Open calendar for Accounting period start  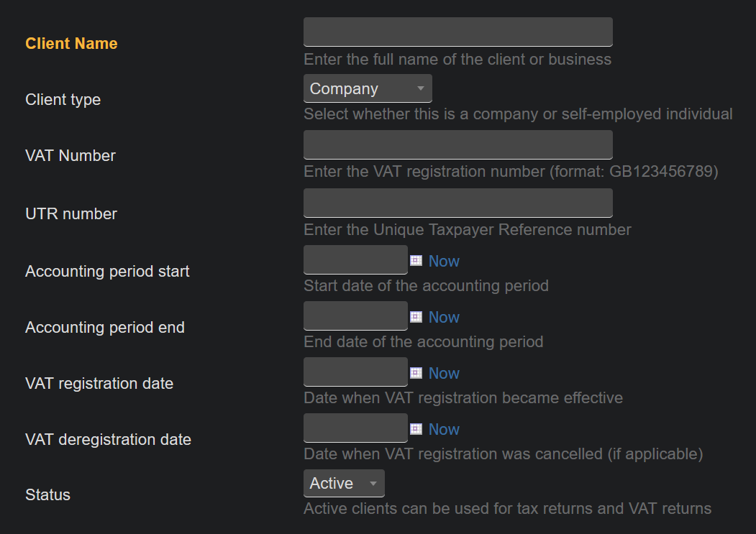pyautogui.click(x=416, y=261)
